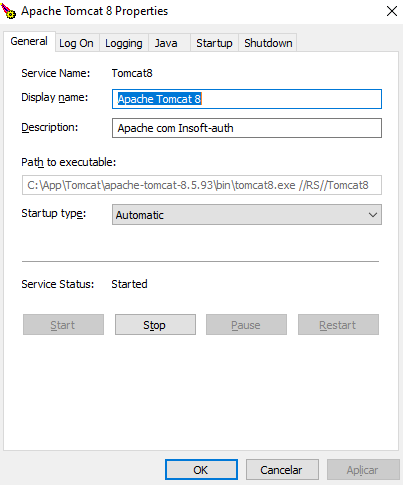
Task: Click the Pause service button
Action: pyautogui.click(x=246, y=325)
